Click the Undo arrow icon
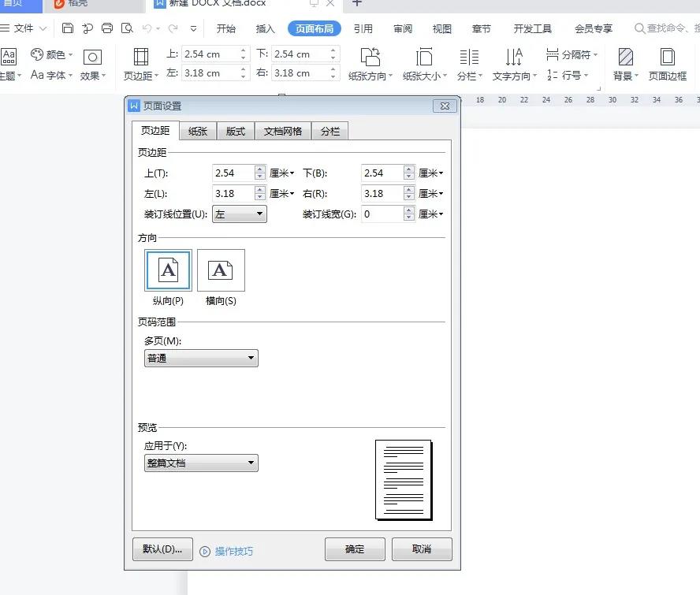Viewport: 700px width, 595px height. [147, 28]
